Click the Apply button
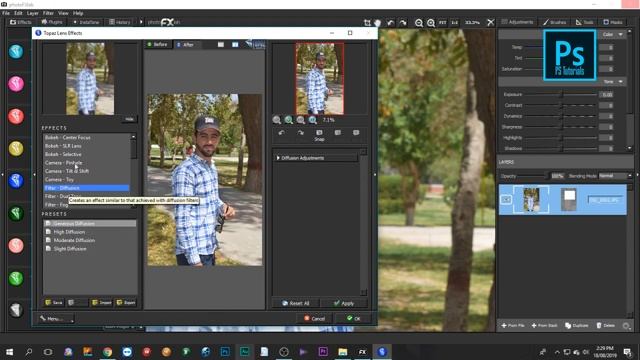 [x=344, y=303]
